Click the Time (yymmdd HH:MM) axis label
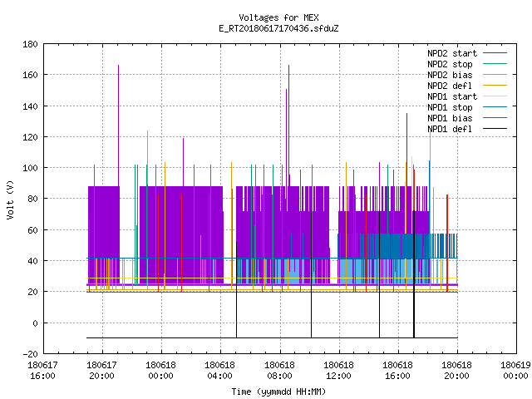 (x=278, y=392)
